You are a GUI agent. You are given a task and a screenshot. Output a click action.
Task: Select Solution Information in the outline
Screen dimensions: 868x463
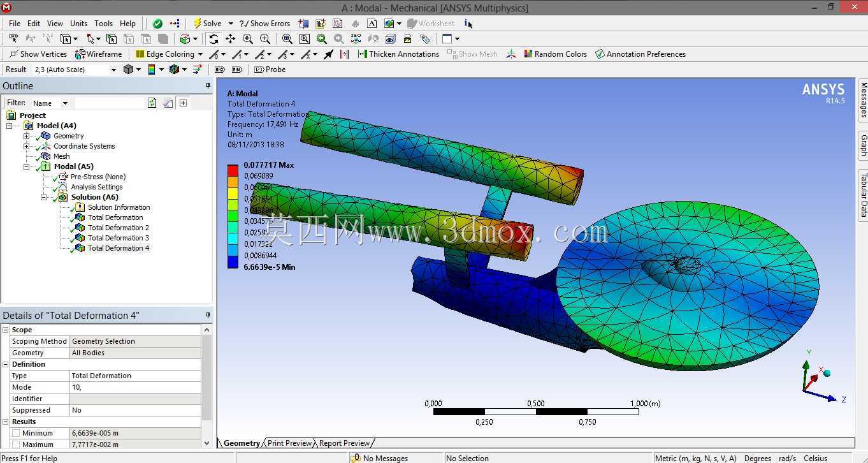click(x=119, y=207)
